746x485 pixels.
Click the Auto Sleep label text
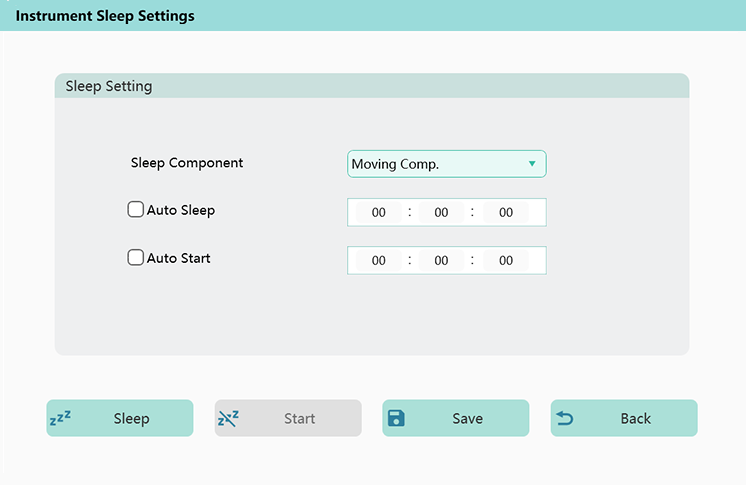(181, 211)
